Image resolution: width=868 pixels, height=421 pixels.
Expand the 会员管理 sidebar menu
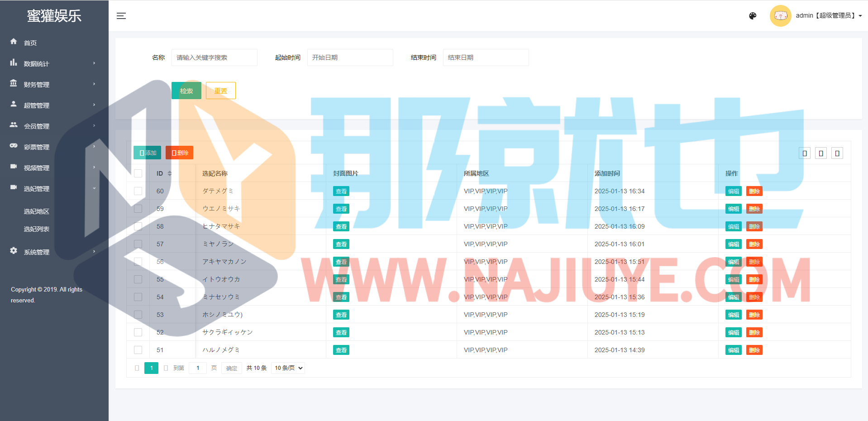[x=54, y=126]
